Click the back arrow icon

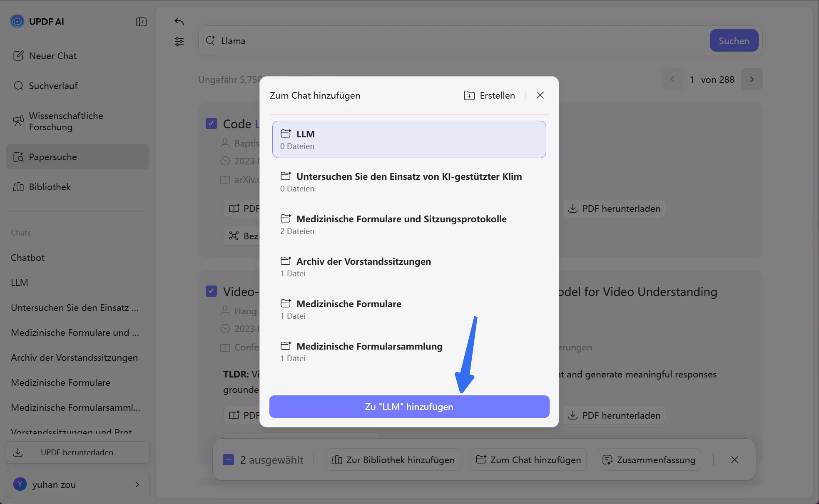pos(179,22)
